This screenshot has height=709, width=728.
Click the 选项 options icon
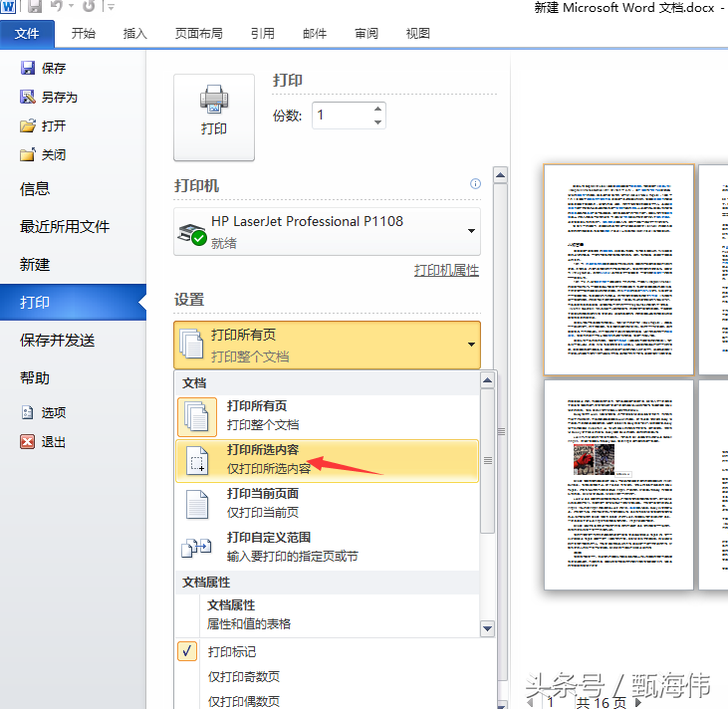tap(28, 412)
